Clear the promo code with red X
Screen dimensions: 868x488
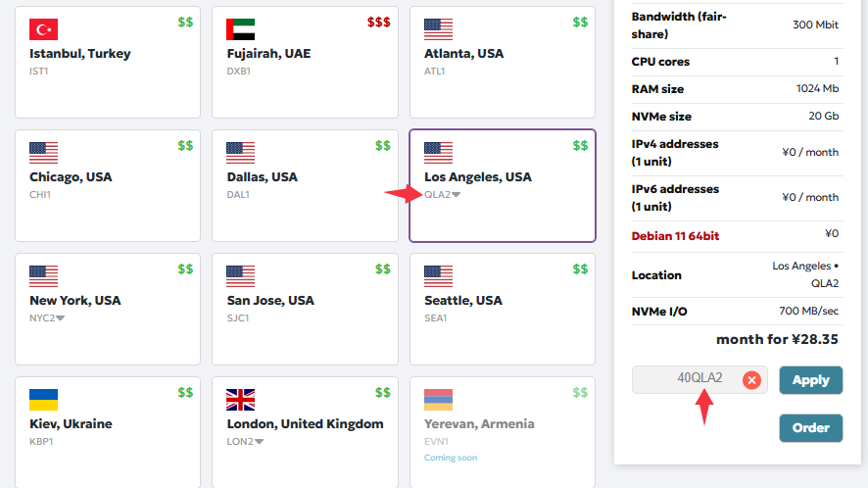point(751,380)
